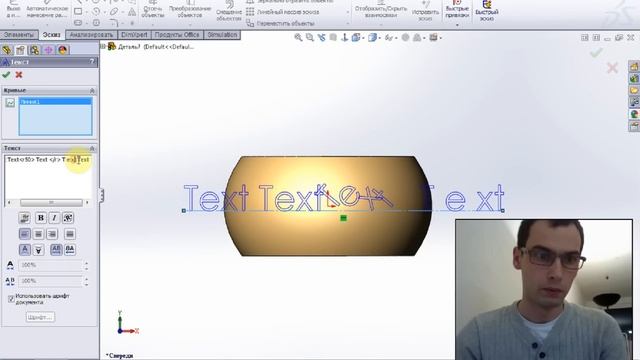This screenshot has height=360, width=640.
Task: Click Исправить эскиз repair sketch button
Action: 425,11
